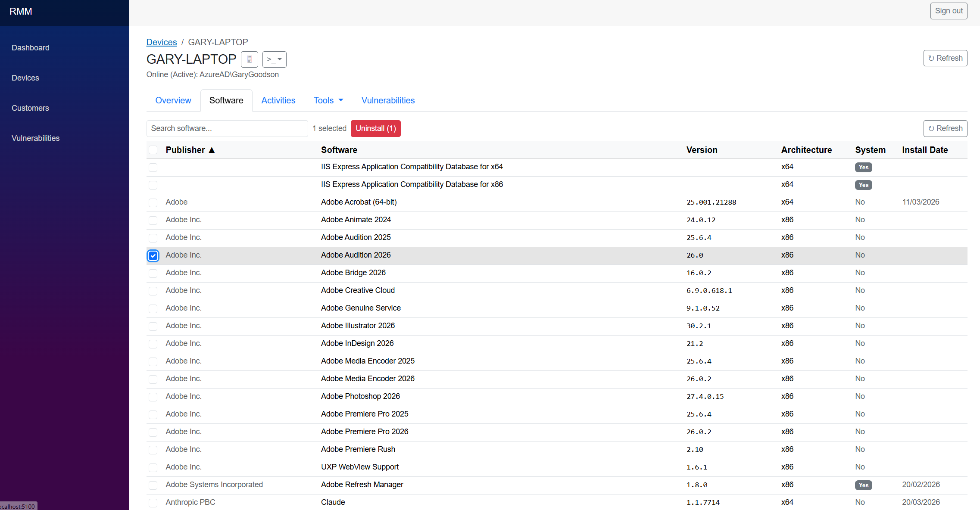Check the Claude software row
This screenshot has width=980, height=510.
(153, 503)
